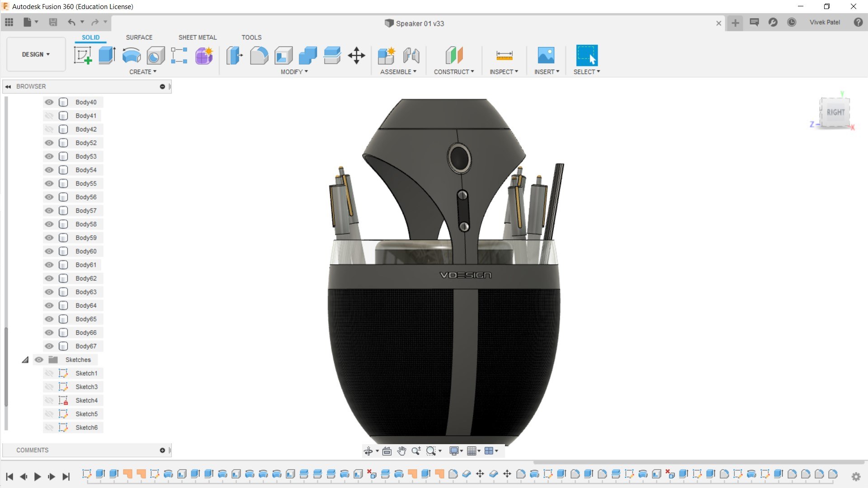Open the DESIGN workspace dropdown
The height and width of the screenshot is (488, 868).
[36, 54]
